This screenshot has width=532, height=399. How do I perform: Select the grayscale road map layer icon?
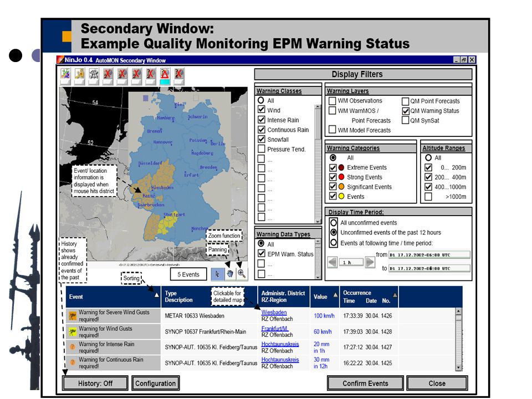click(94, 76)
